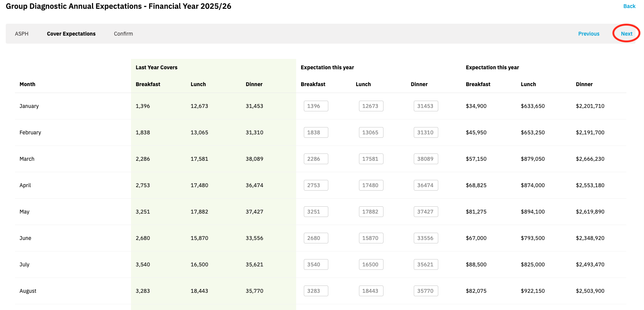Click March dinner expectation input 38089
Screen dimensions: 644x310
[x=426, y=159]
